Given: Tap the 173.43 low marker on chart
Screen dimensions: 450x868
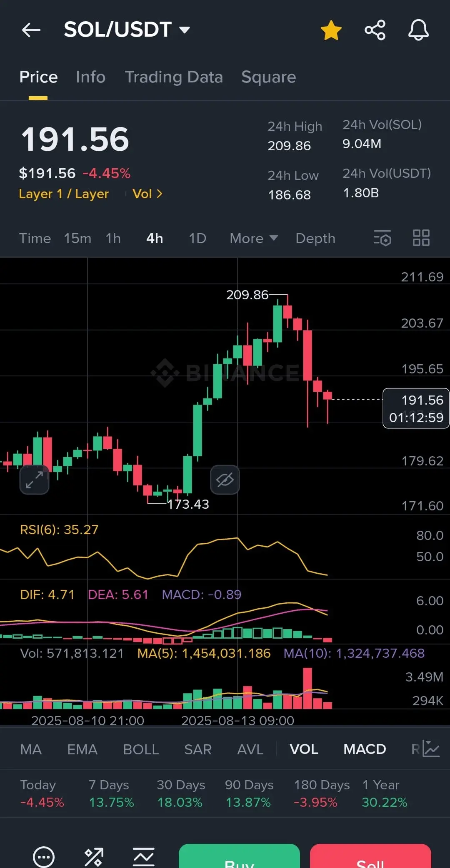Looking at the screenshot, I should point(188,504).
